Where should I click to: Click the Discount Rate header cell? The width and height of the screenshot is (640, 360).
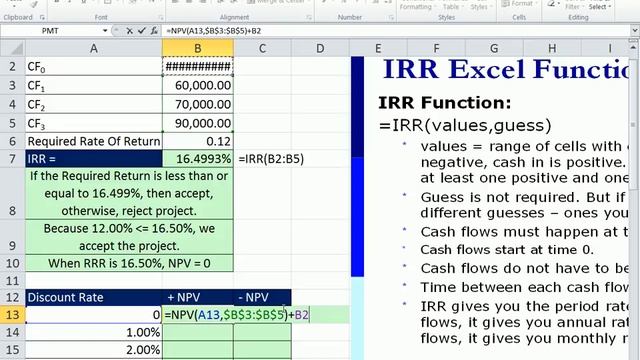(x=94, y=298)
